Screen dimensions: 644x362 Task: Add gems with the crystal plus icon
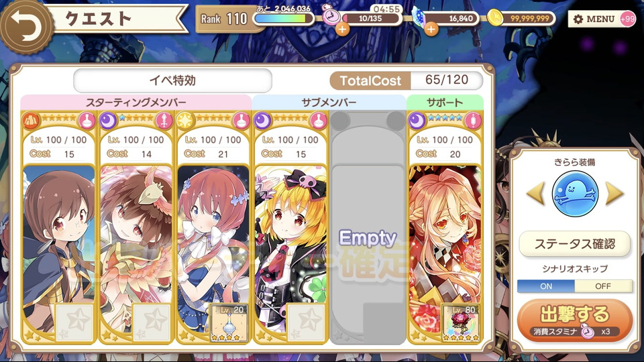point(431,29)
